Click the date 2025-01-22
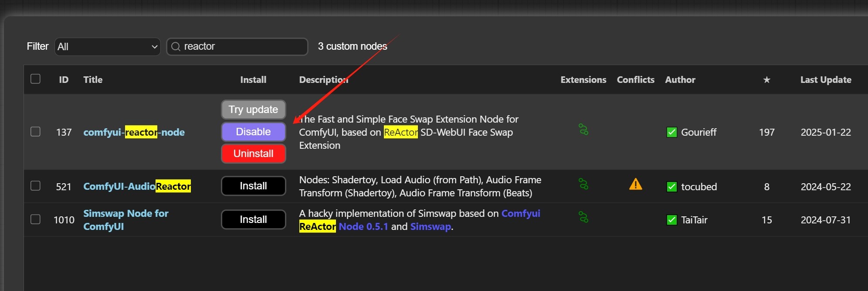868x291 pixels. [826, 132]
